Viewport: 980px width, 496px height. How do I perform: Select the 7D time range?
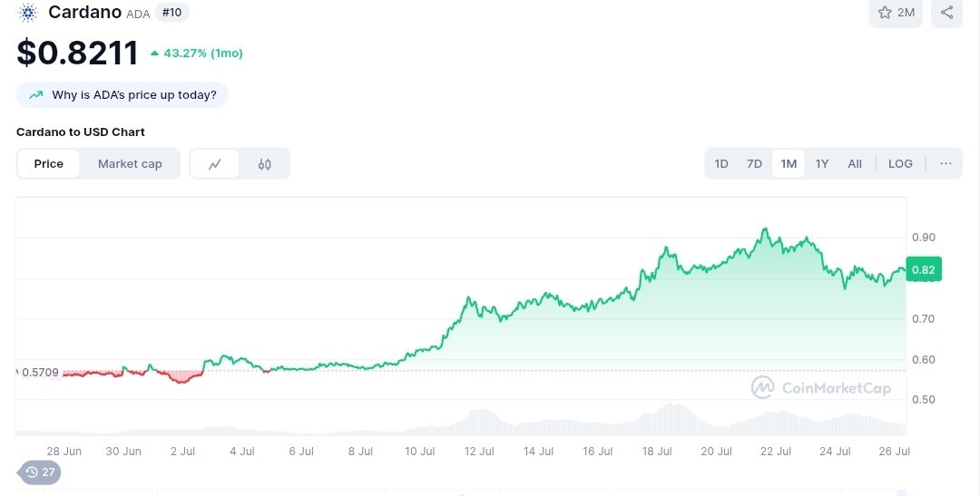(754, 164)
